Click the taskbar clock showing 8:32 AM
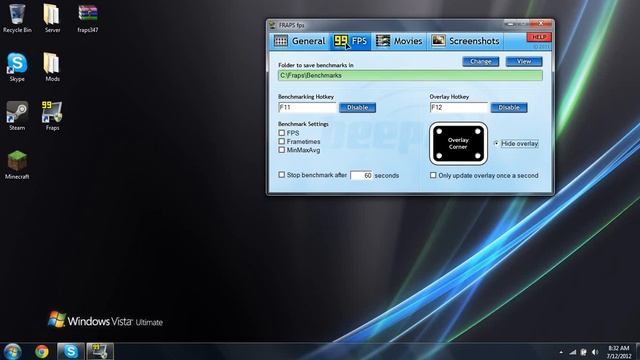The height and width of the screenshot is (360, 640). tap(618, 352)
